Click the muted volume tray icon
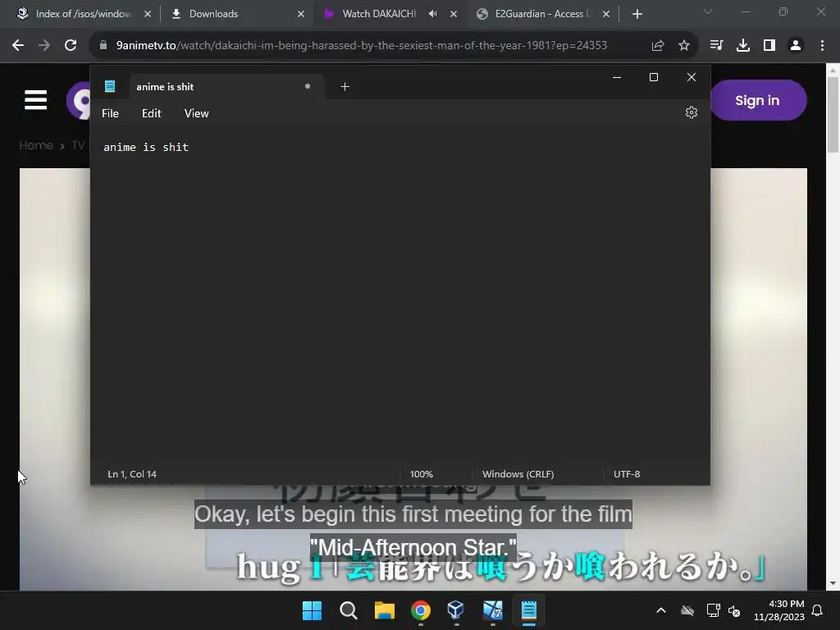 tap(734, 610)
